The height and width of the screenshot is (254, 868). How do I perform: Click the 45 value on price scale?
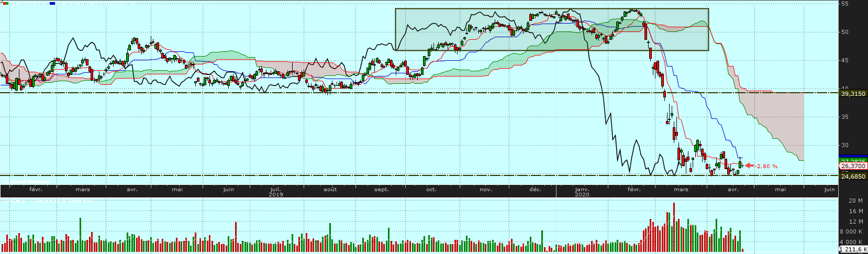(844, 60)
